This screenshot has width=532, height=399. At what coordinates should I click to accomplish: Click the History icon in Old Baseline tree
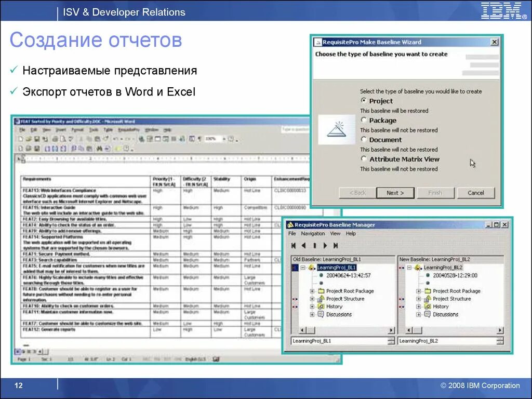321,307
